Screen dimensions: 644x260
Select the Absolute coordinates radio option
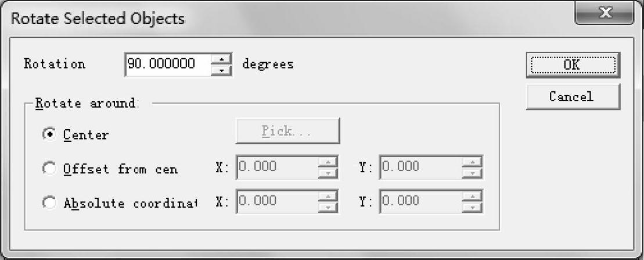49,203
